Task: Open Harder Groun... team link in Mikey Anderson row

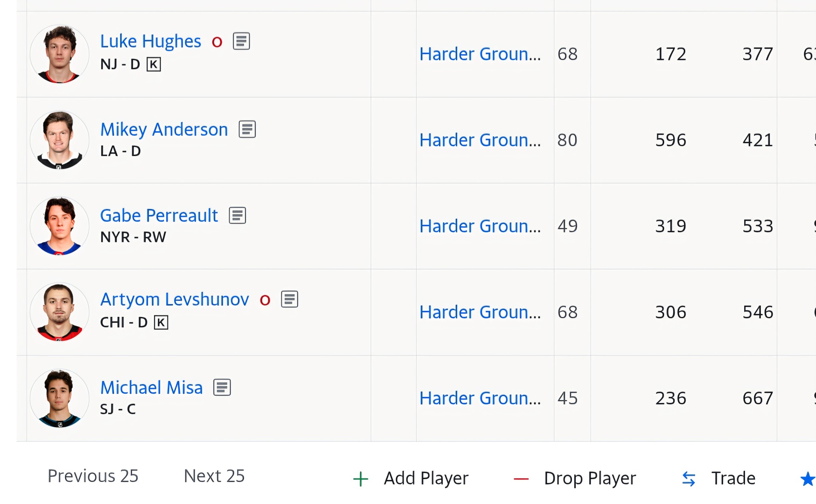Action: (x=480, y=140)
